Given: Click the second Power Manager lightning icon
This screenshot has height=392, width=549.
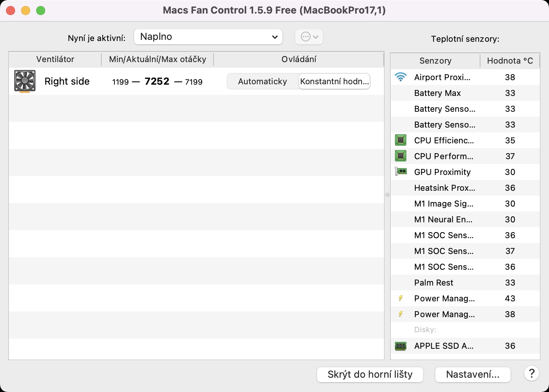Looking at the screenshot, I should pos(401,314).
